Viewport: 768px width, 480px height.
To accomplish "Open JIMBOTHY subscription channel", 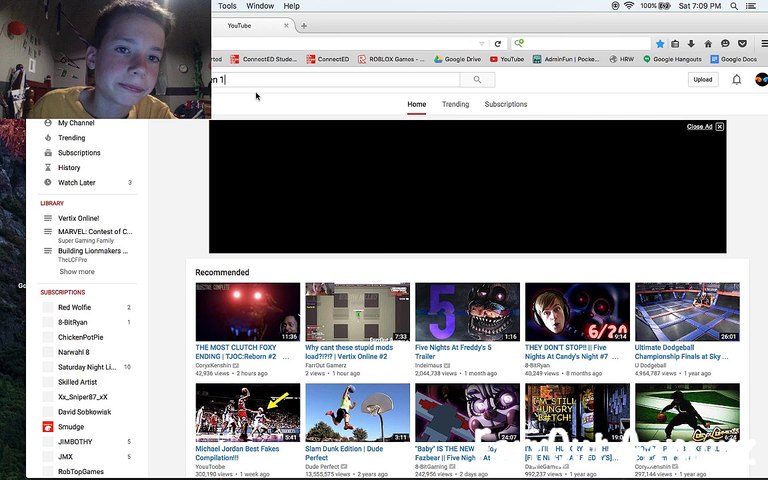I will [75, 442].
